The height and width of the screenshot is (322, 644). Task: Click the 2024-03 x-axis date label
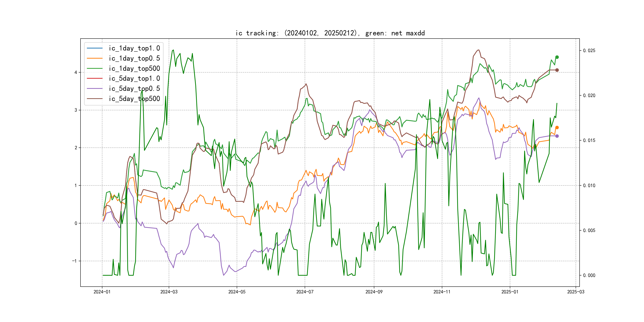pyautogui.click(x=169, y=292)
